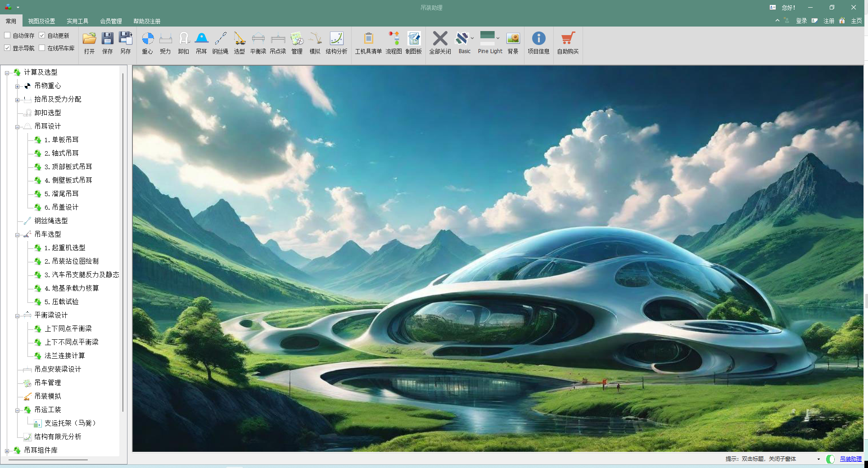
Task: Open the Basic skin dropdown arrow
Action: pyautogui.click(x=472, y=38)
